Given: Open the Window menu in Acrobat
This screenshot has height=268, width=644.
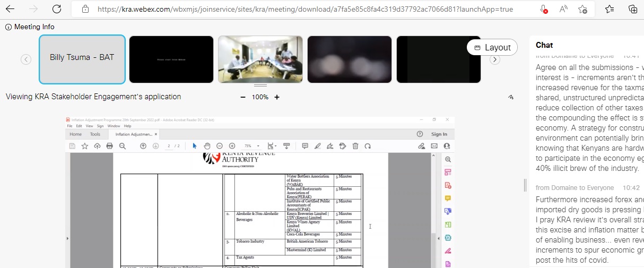Looking at the screenshot, I should [114, 126].
